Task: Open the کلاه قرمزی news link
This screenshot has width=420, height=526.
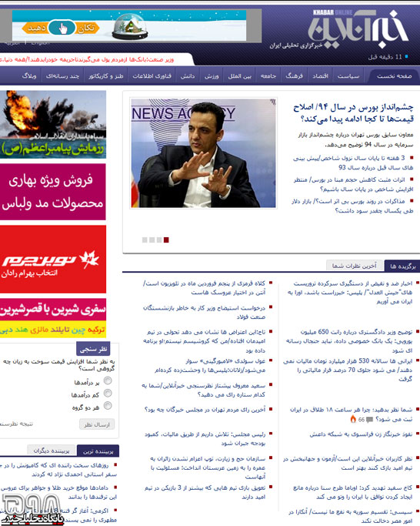Action: point(204,288)
